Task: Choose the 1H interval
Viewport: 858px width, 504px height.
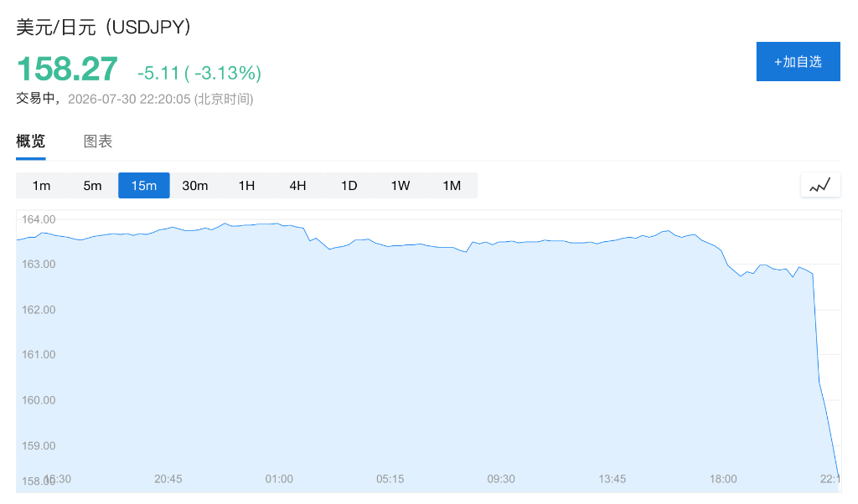Action: 247,185
